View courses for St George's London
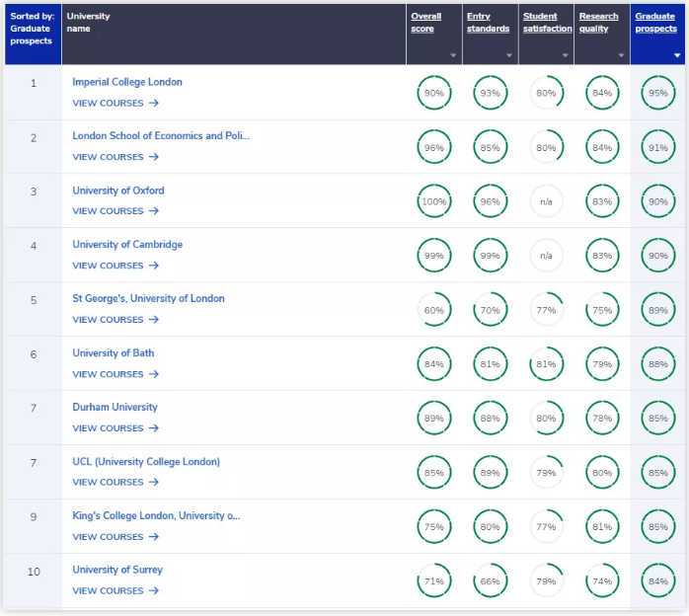Image resolution: width=689 pixels, height=616 pixels. point(115,320)
